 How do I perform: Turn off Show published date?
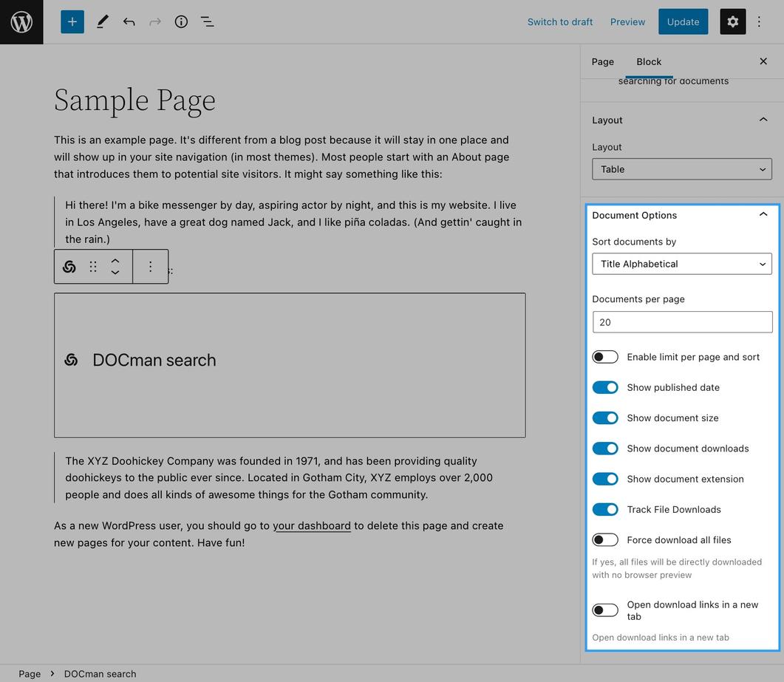(x=605, y=387)
